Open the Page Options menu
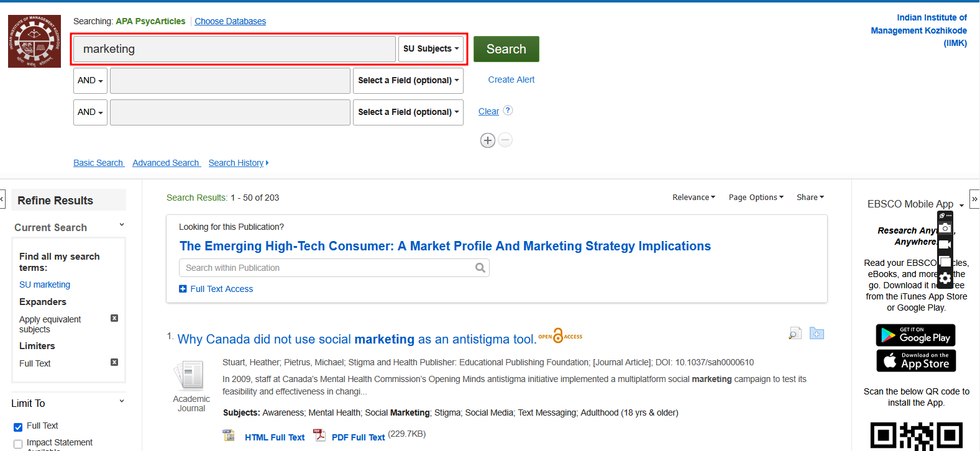This screenshot has width=980, height=451. pyautogui.click(x=756, y=198)
